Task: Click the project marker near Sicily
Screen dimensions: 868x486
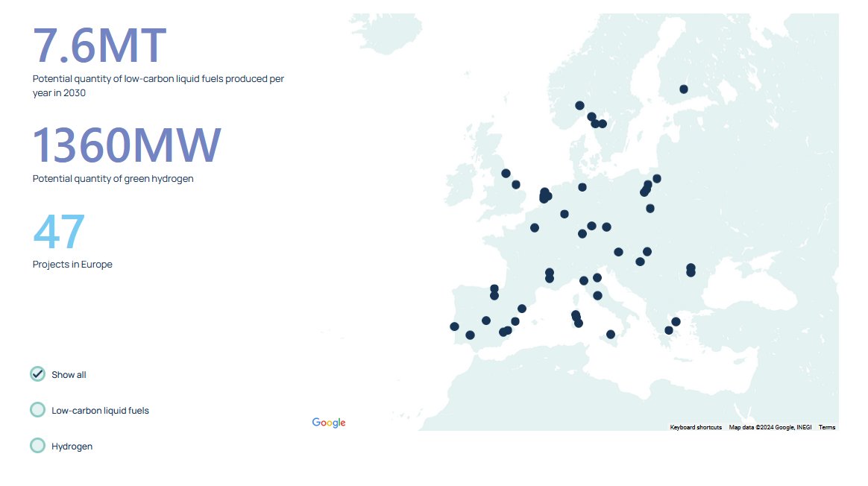Action: pos(611,335)
